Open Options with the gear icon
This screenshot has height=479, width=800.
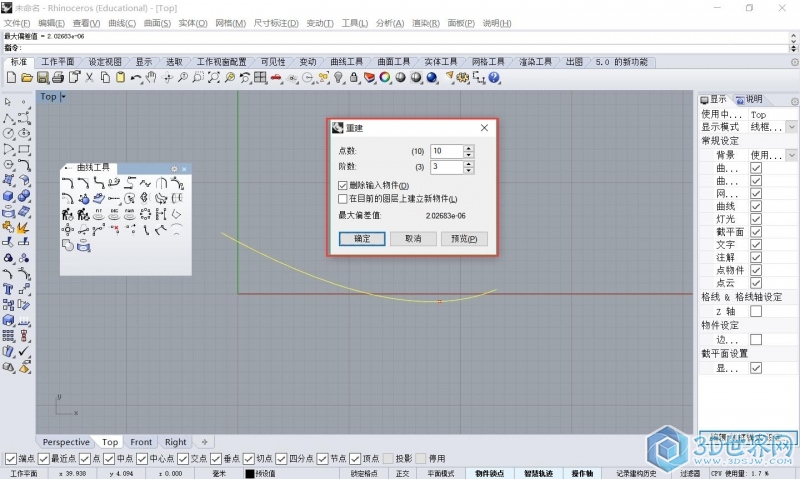[463, 78]
